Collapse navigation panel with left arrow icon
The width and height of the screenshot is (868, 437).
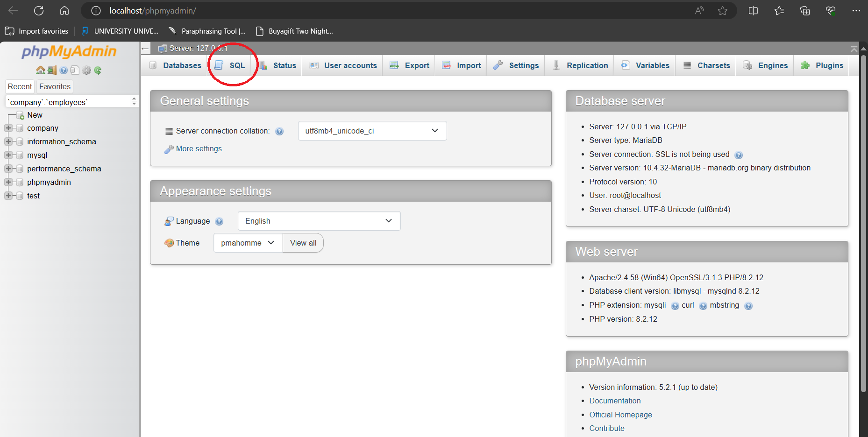click(x=145, y=48)
